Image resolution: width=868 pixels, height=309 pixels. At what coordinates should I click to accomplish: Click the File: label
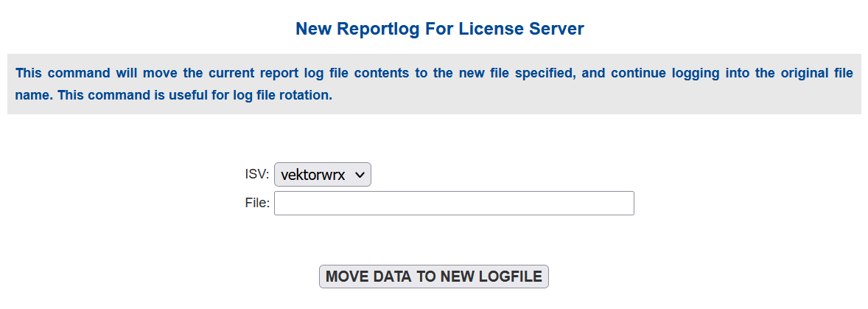(257, 203)
